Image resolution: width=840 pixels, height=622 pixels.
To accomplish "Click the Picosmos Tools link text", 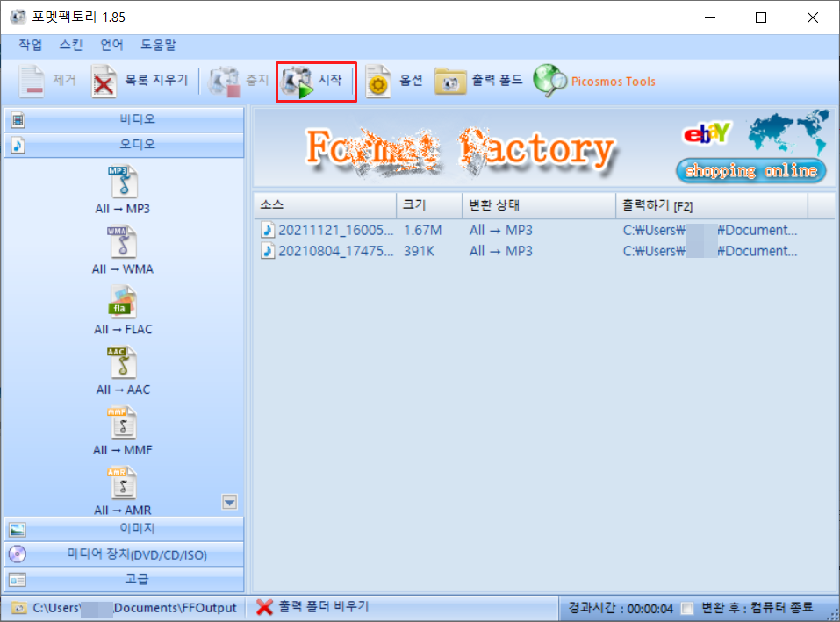I will coord(613,82).
